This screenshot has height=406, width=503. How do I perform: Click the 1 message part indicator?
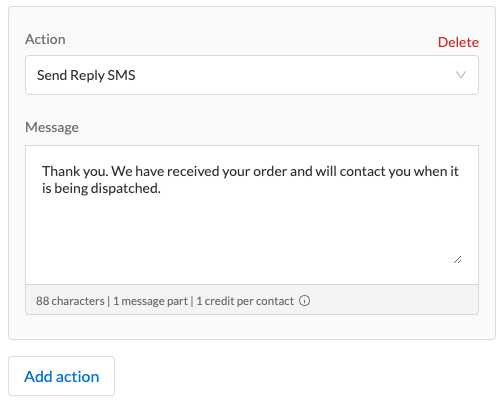(150, 301)
